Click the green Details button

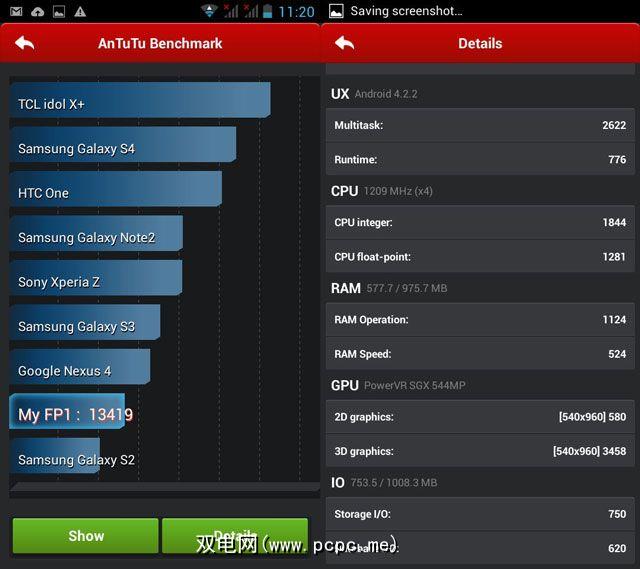pyautogui.click(x=235, y=536)
